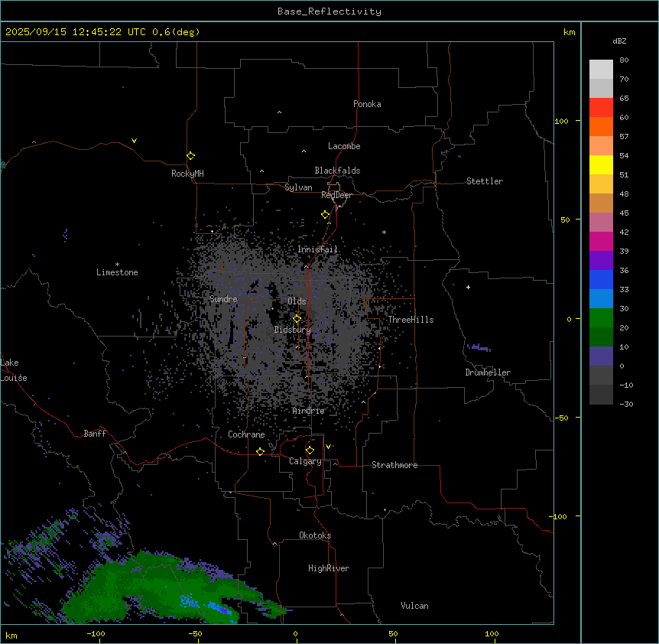Pick the light gray 70-80 dBZ legend color
This screenshot has height=644, width=659.
(601, 70)
